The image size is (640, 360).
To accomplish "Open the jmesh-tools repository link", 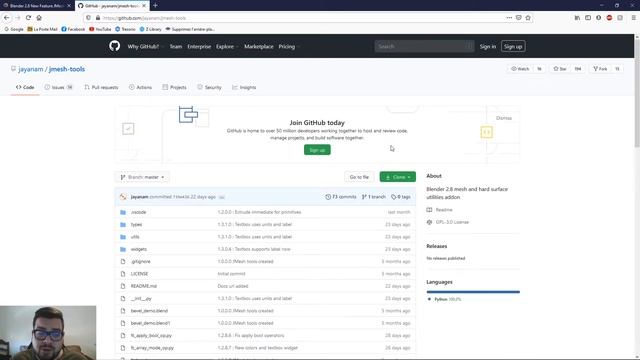I will pyautogui.click(x=67, y=69).
